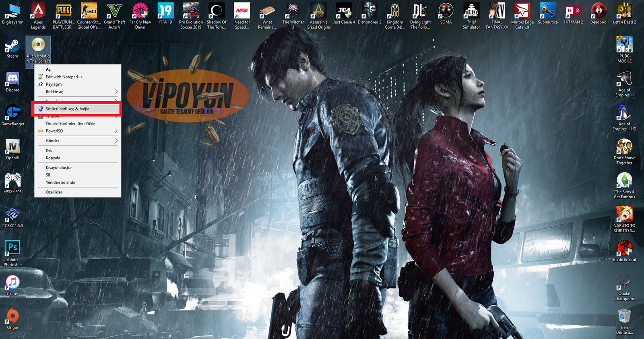Image resolution: width=644 pixels, height=339 pixels.
Task: Select the Deadpool shortcut
Action: click(x=599, y=14)
